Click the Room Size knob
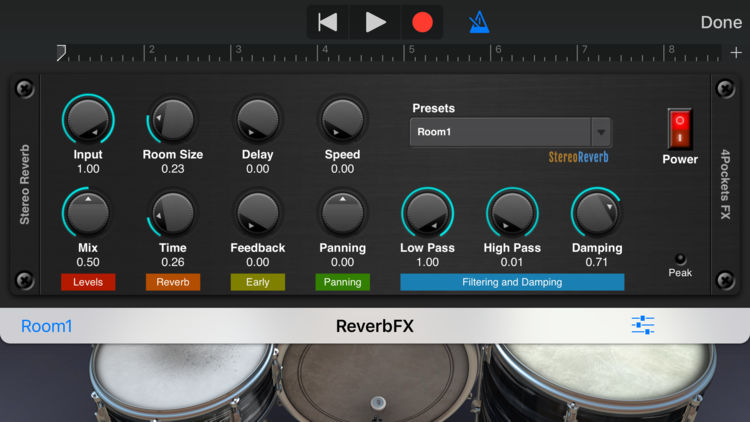Image resolution: width=750 pixels, height=422 pixels. coord(173,121)
